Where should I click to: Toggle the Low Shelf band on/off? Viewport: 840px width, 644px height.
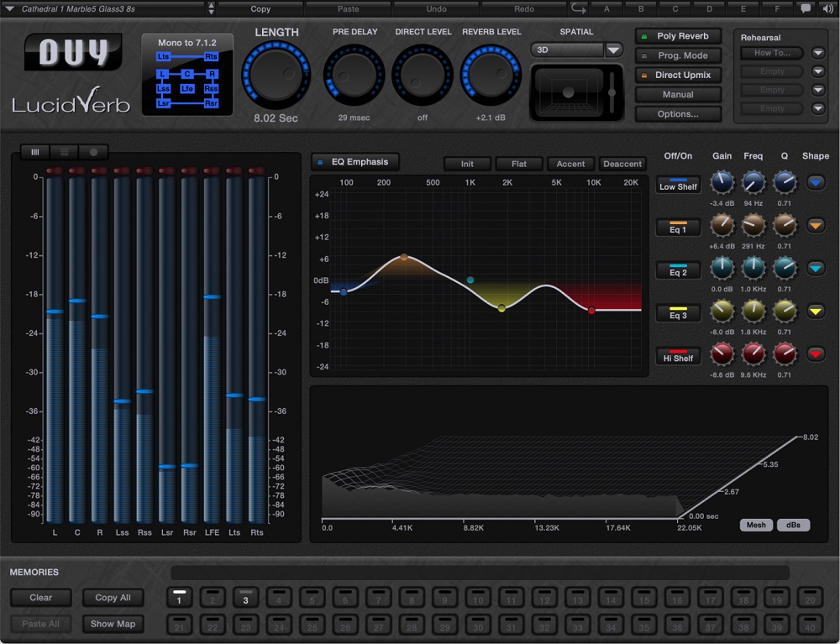678,185
